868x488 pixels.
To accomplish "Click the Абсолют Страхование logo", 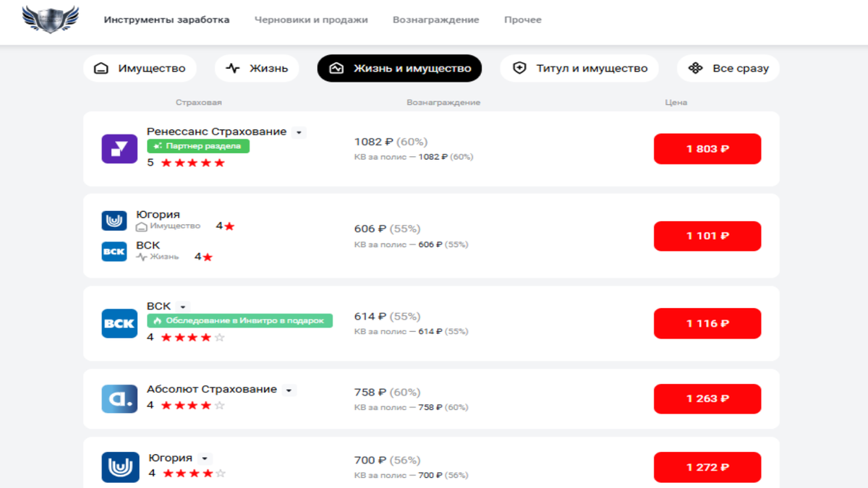I will click(x=119, y=398).
